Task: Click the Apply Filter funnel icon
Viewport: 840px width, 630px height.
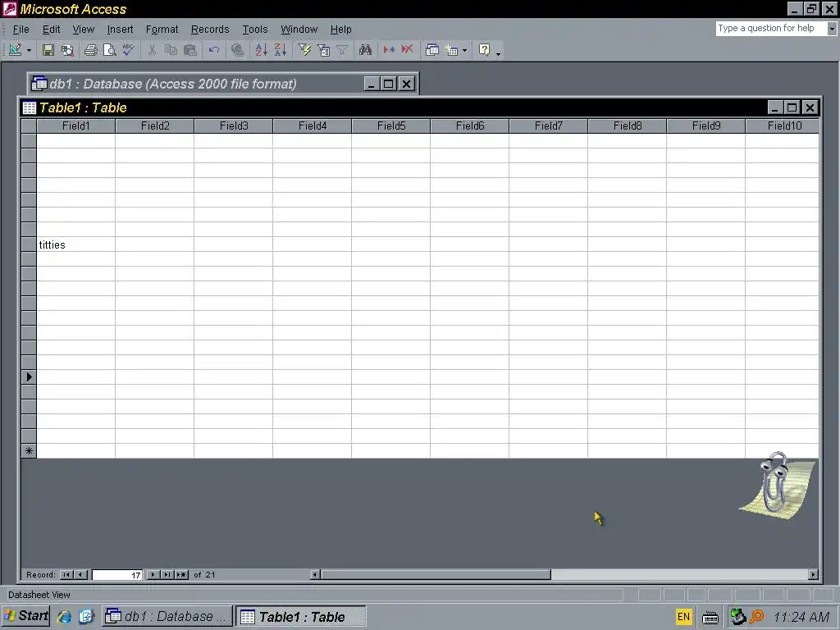Action: pos(342,50)
